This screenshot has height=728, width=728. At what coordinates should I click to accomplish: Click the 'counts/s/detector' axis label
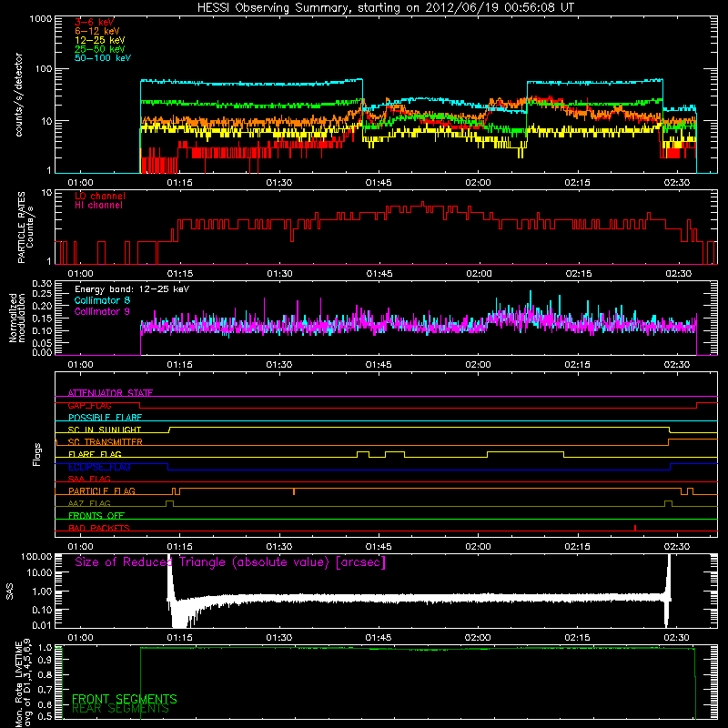pos(18,95)
